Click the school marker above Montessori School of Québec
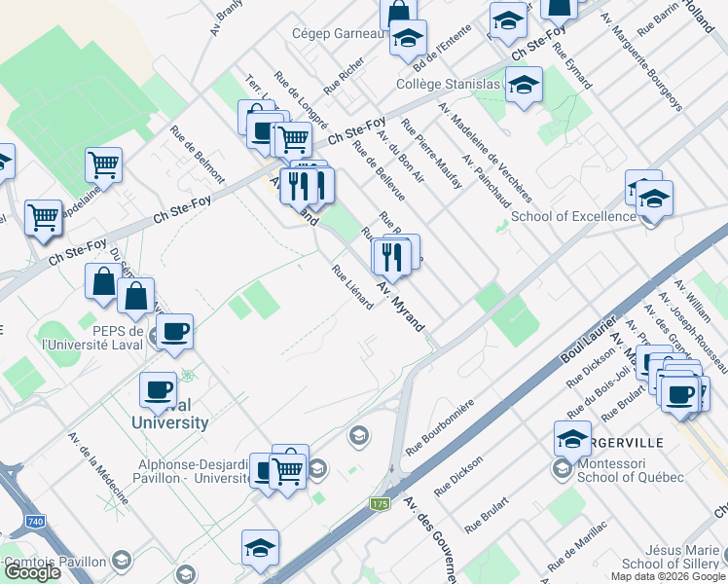The height and width of the screenshot is (584, 728). (x=572, y=439)
